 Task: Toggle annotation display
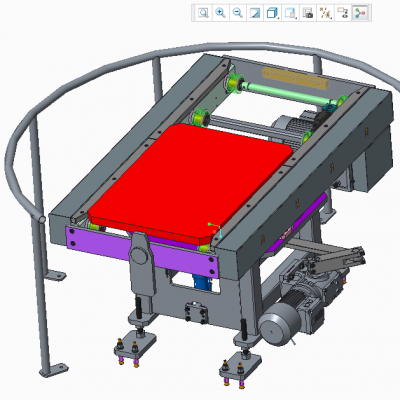[x=343, y=13]
